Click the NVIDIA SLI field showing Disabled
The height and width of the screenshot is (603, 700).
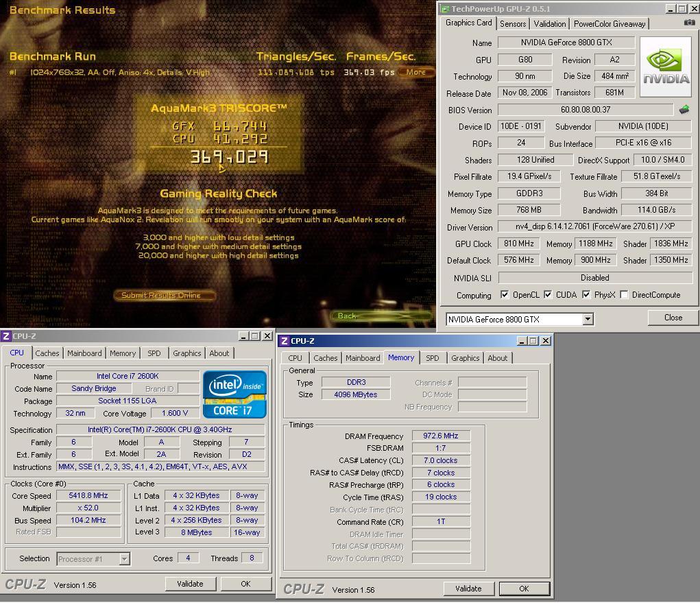(x=595, y=278)
